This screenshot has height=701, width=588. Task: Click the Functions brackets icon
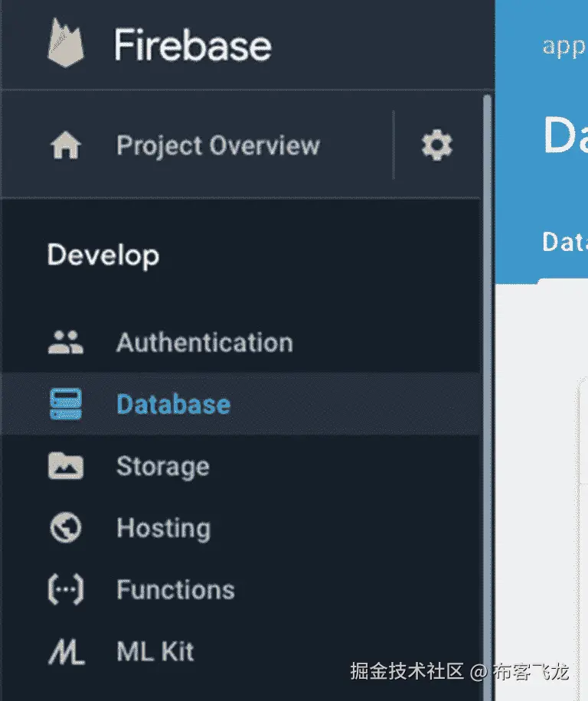66,590
